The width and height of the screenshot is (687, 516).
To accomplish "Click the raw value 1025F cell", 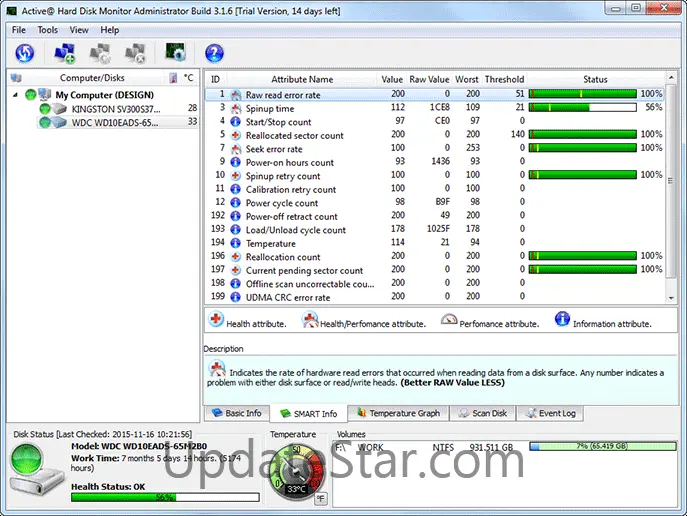I will coord(438,229).
